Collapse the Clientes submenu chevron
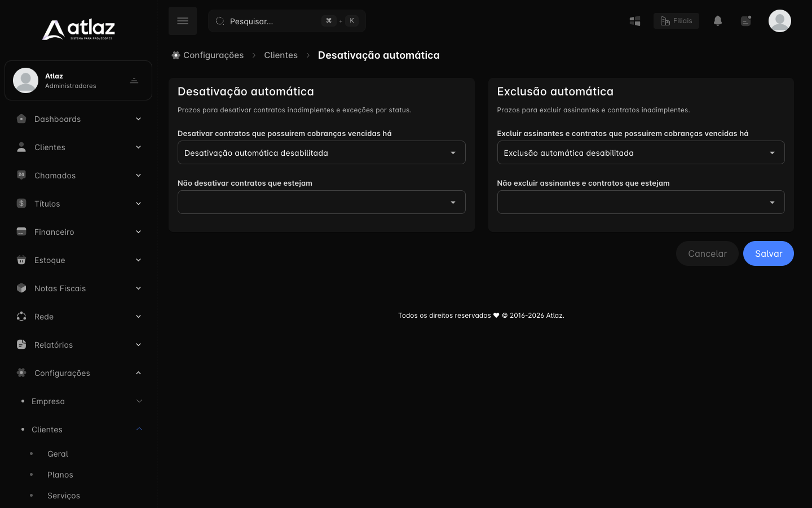This screenshot has height=508, width=812. tap(139, 429)
